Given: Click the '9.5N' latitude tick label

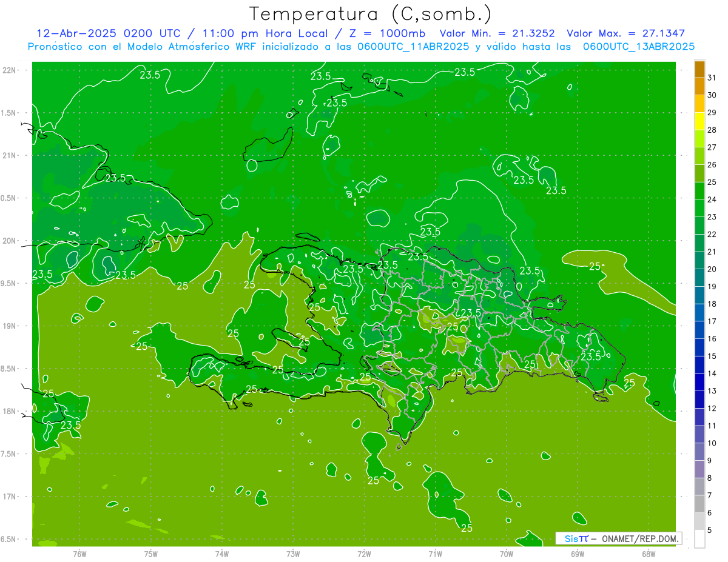Looking at the screenshot, I should click(x=8, y=284).
